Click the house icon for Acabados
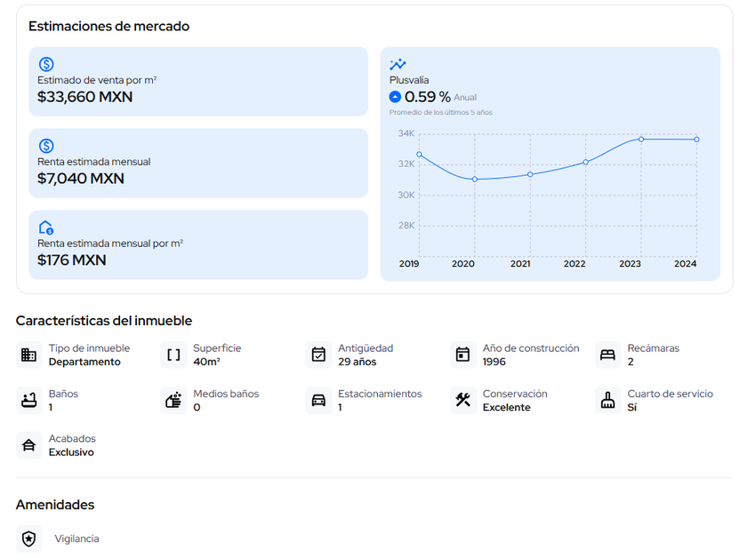Image resolution: width=747 pixels, height=560 pixels. pyautogui.click(x=28, y=445)
